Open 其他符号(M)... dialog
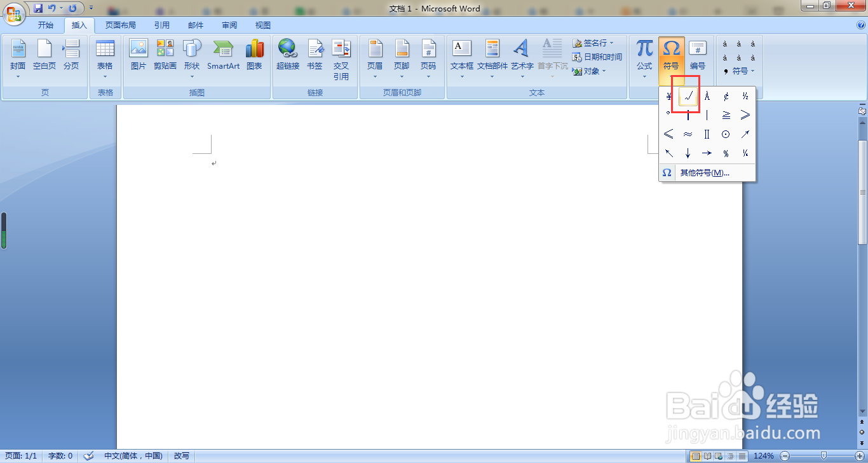Image resolution: width=868 pixels, height=463 pixels. [707, 173]
